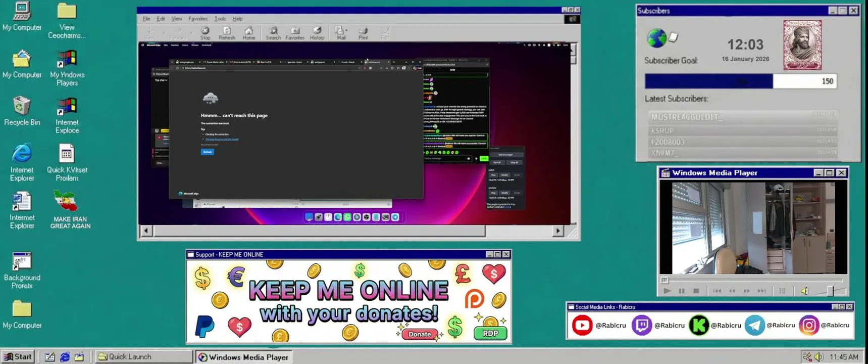This screenshot has height=364, width=868.
Task: Click Play in Windows Media Player
Action: click(x=667, y=291)
